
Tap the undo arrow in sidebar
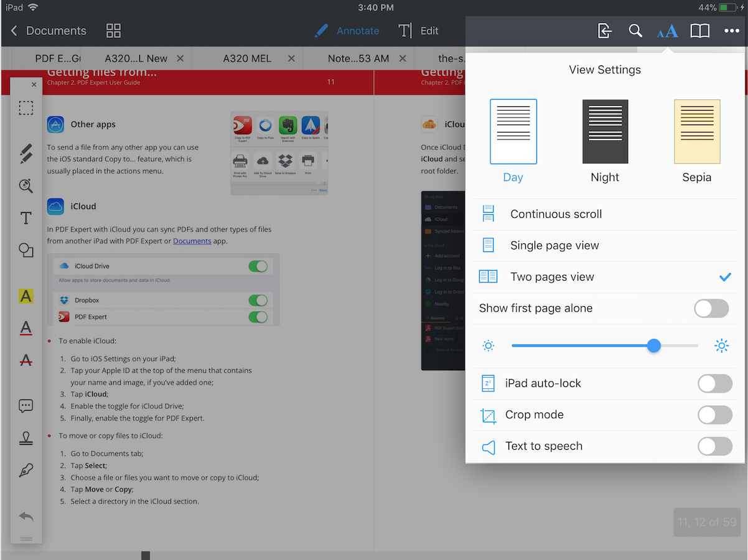[x=26, y=516]
